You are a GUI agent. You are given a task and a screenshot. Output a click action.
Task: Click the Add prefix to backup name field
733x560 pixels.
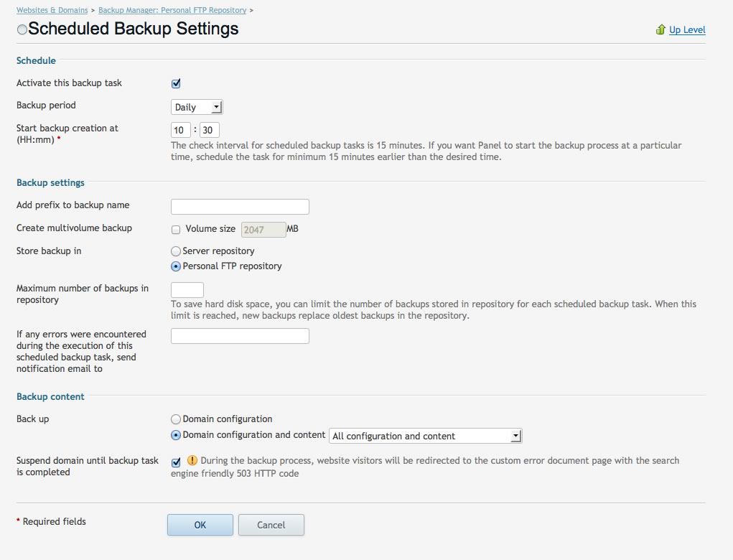click(239, 206)
